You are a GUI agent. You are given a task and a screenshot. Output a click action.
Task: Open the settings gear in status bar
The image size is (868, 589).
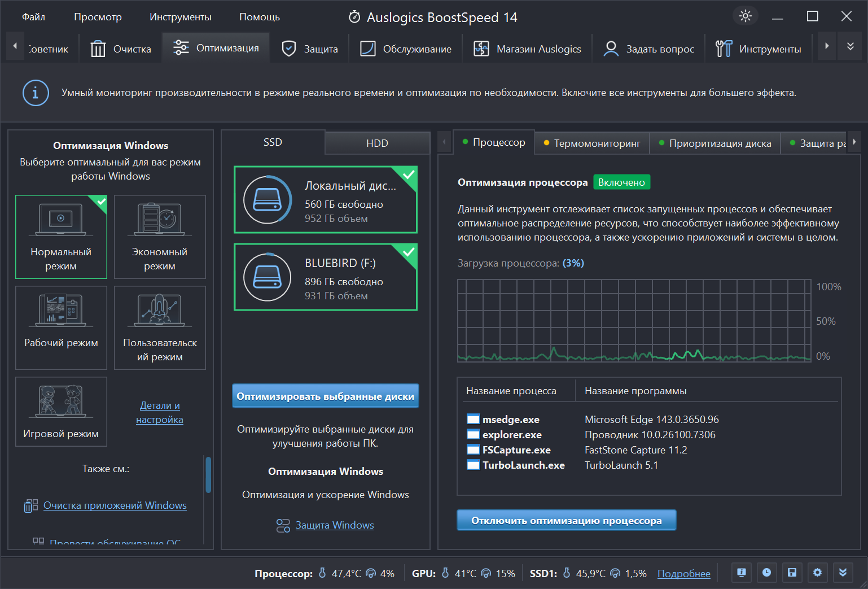[817, 572]
